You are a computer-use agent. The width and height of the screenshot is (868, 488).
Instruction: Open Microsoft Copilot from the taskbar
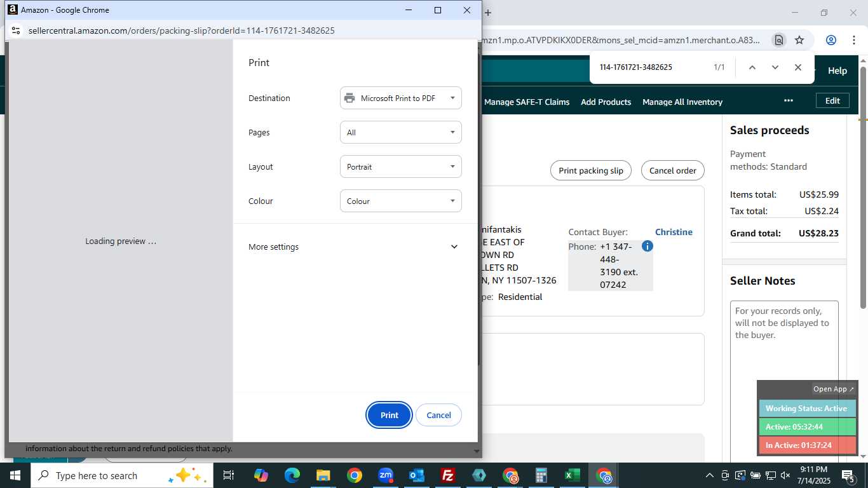[x=261, y=475]
